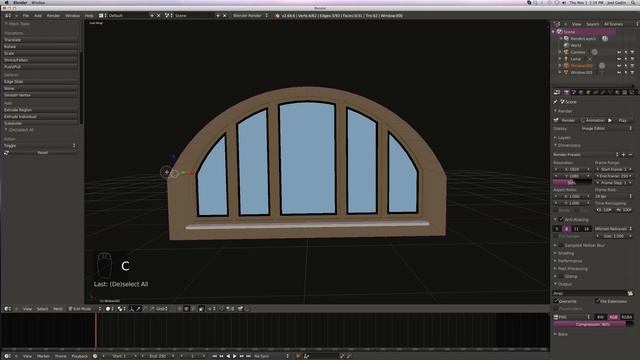Toggle visibility eye for Window.001 in outliner

(619, 73)
